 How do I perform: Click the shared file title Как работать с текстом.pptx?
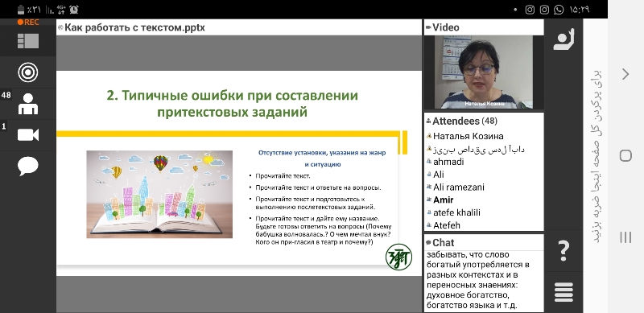134,27
